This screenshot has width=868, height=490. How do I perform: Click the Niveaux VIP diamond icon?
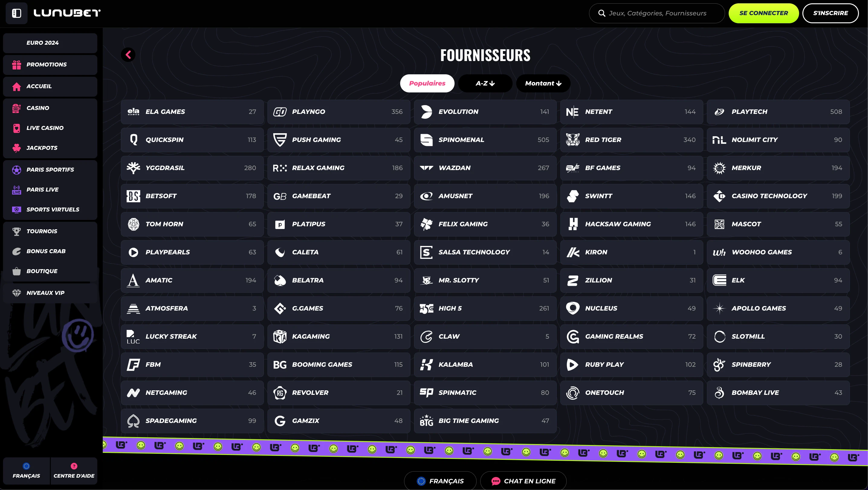point(17,293)
